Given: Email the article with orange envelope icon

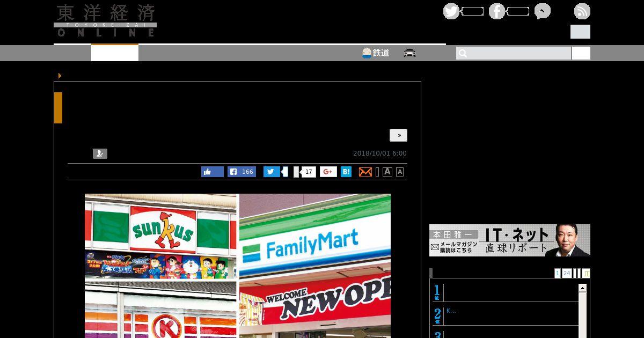Looking at the screenshot, I should point(365,172).
